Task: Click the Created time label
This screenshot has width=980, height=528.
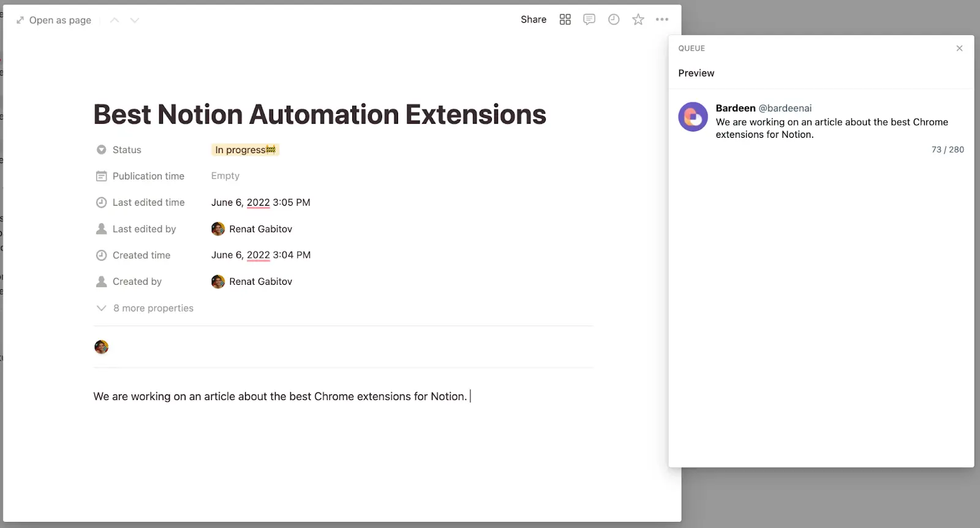Action: (141, 255)
